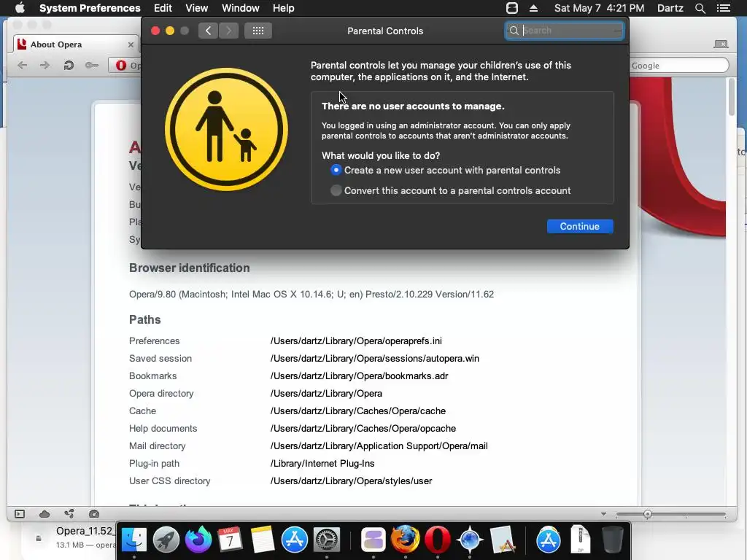Close the About Opera tab

(x=131, y=44)
